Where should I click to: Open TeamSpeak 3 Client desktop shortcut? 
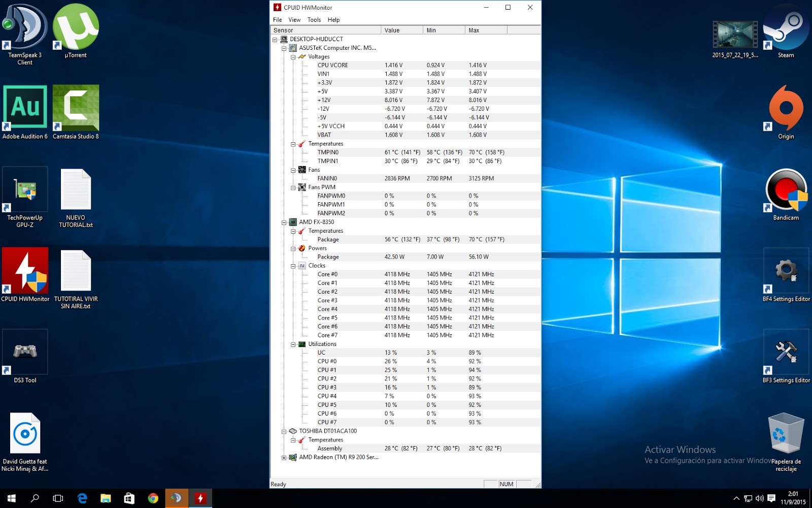pos(25,35)
